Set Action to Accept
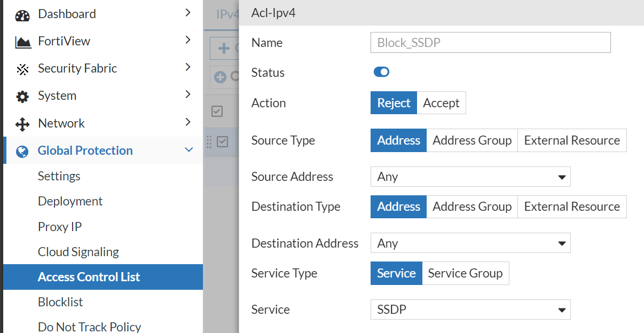Viewport: 644px width, 333px height. (441, 103)
